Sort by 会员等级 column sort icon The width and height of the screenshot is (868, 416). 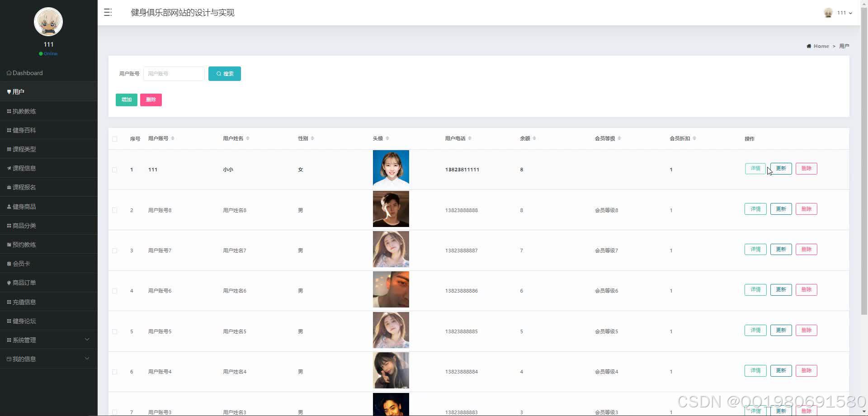point(619,138)
